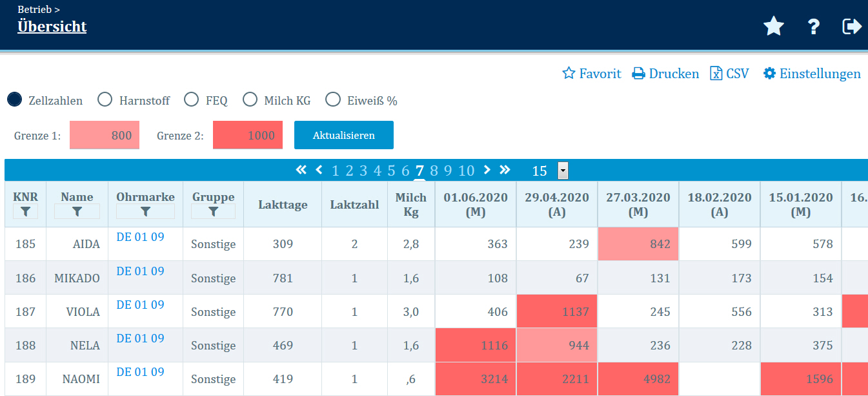Open the Name column filter icon
The height and width of the screenshot is (396, 868).
pos(77,211)
